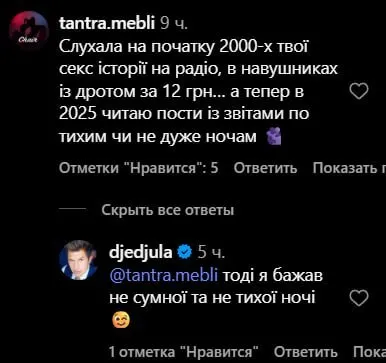View likes list 'Отметки "Нравится": 5'
The height and width of the screenshot is (363, 386).
pyautogui.click(x=139, y=168)
